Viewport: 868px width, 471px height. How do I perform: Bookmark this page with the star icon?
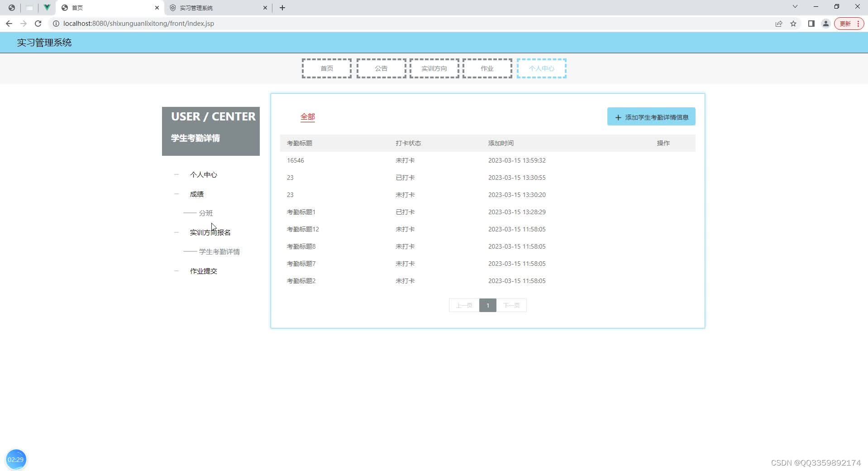point(793,24)
